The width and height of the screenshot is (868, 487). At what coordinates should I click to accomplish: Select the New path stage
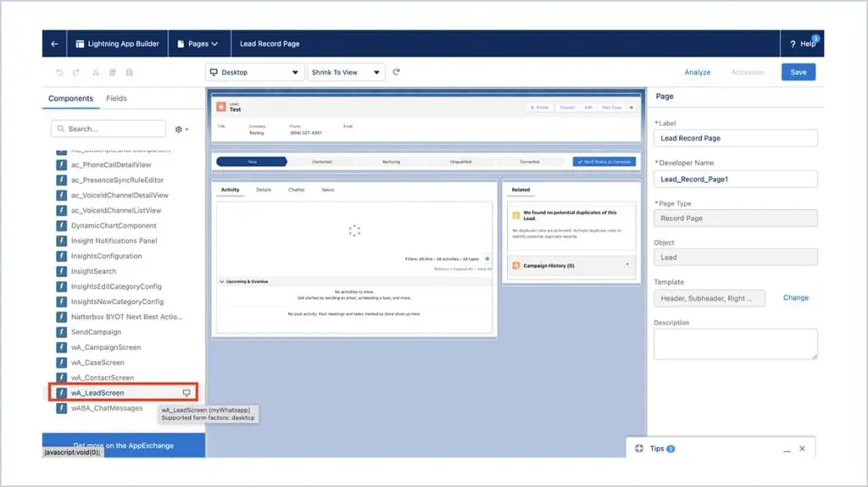click(x=252, y=162)
